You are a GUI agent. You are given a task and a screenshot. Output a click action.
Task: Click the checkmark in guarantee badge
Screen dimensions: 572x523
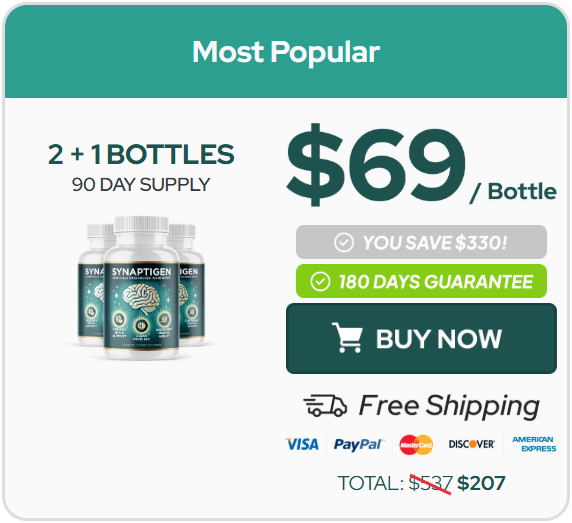[320, 281]
